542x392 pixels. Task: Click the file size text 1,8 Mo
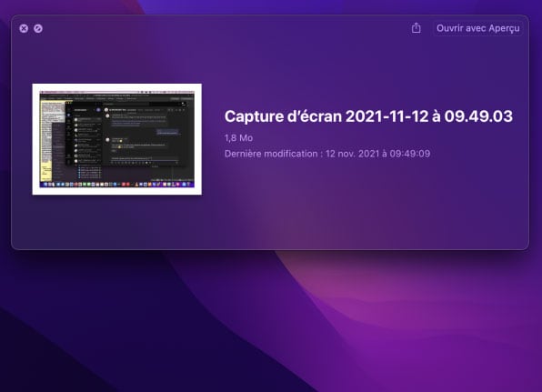tap(238, 138)
